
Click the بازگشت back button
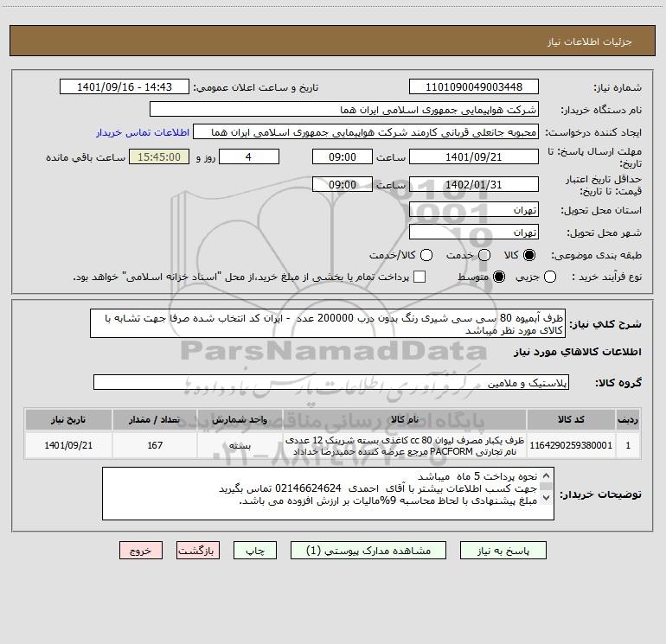198,551
